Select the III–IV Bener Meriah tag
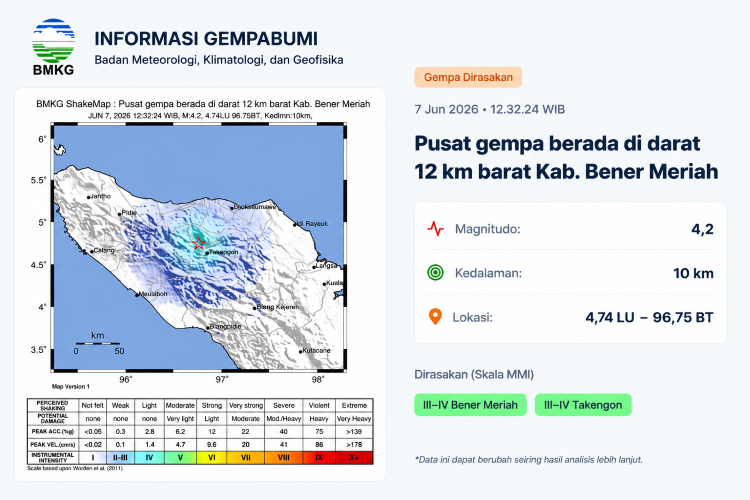The height and width of the screenshot is (500, 750). pos(470,405)
